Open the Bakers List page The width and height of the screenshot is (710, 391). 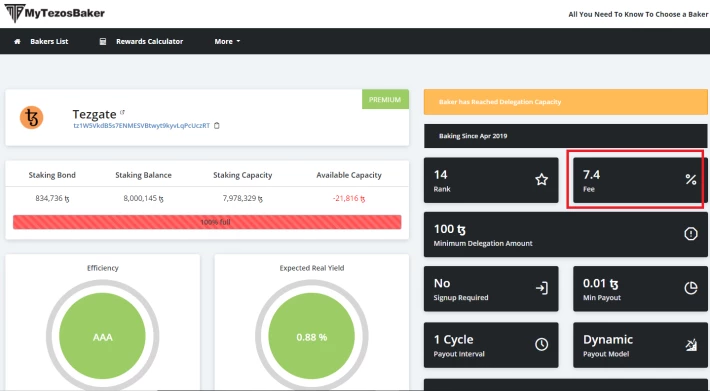coord(49,41)
